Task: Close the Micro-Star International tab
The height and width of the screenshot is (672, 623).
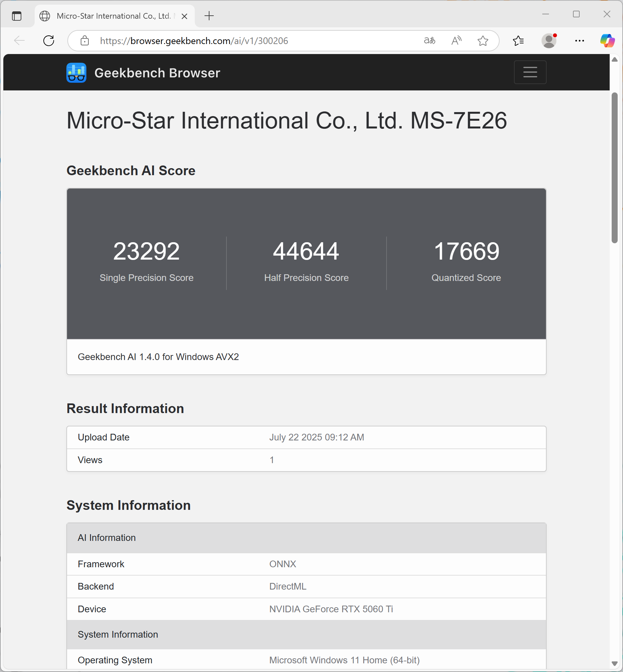Action: pyautogui.click(x=184, y=16)
